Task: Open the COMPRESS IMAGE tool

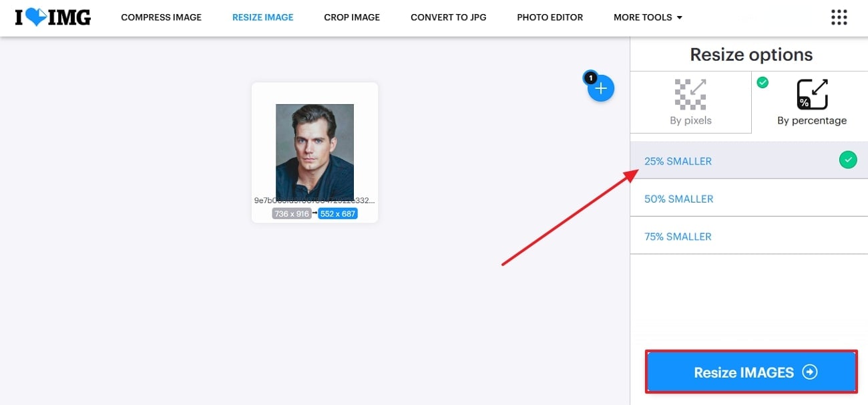Action: 161,17
